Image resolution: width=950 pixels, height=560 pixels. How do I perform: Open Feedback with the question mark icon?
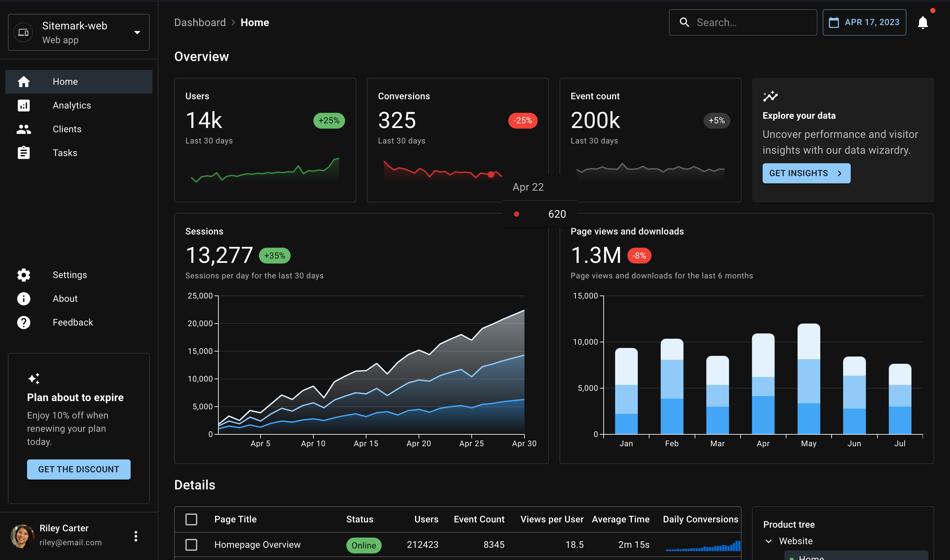[23, 322]
